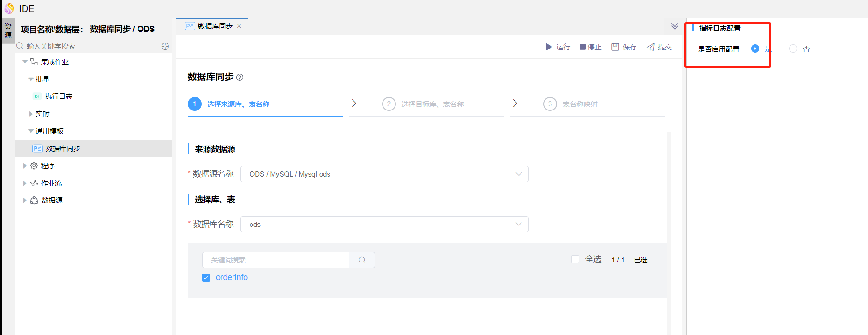
Task: Uncheck the orderinfo table checkbox
Action: pyautogui.click(x=206, y=278)
